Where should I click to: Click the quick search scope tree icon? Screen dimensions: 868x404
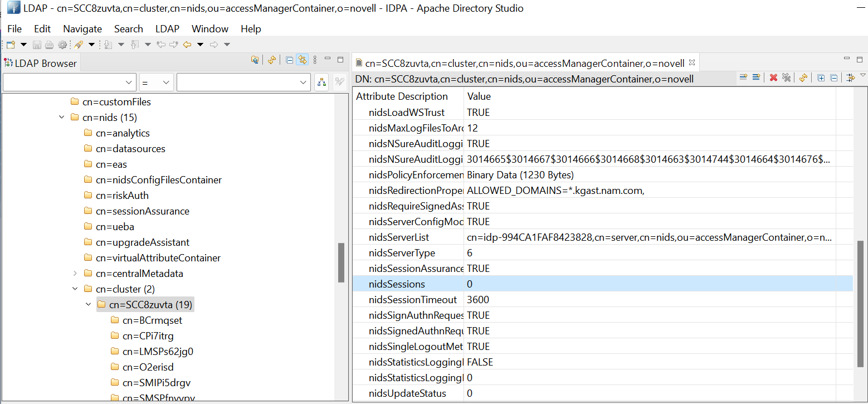(321, 82)
